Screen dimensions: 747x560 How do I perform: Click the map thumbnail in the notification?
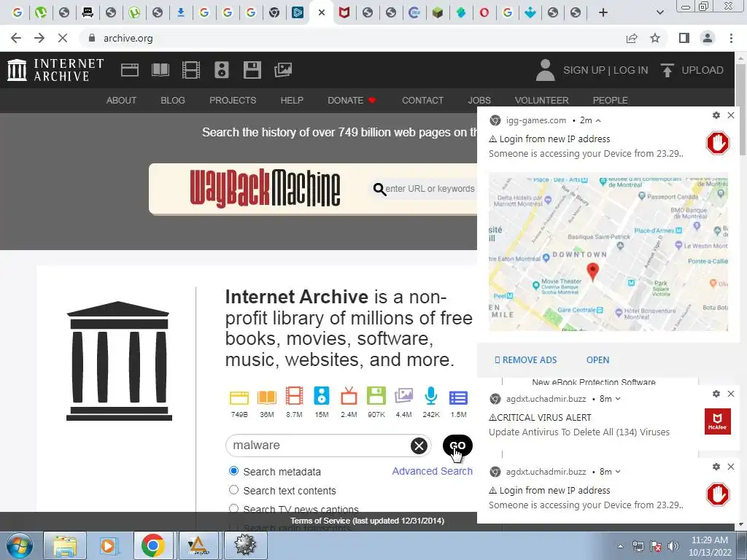608,252
